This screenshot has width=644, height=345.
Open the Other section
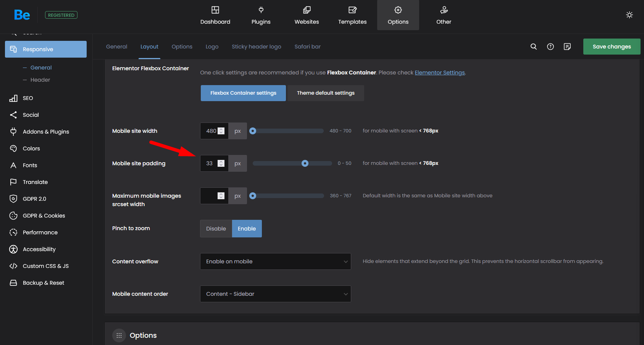click(x=444, y=15)
